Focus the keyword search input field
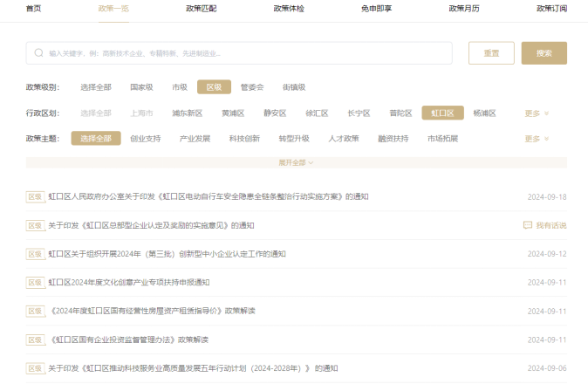 [239, 53]
